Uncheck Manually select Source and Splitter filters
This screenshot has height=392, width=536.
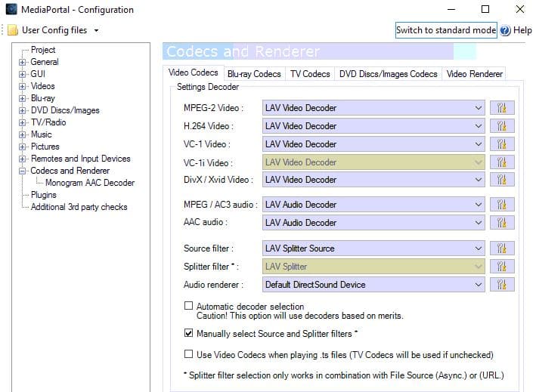pos(188,333)
